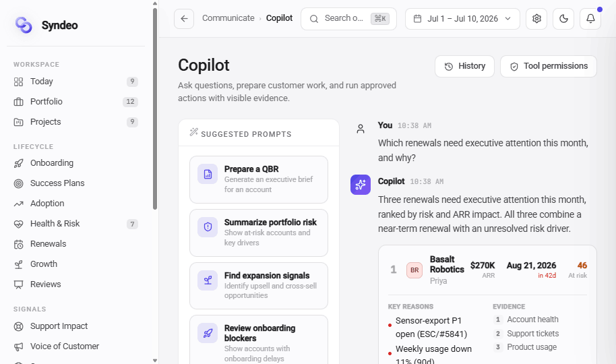Open the Jul 1 – Jul 10 date range dropdown

tap(462, 18)
